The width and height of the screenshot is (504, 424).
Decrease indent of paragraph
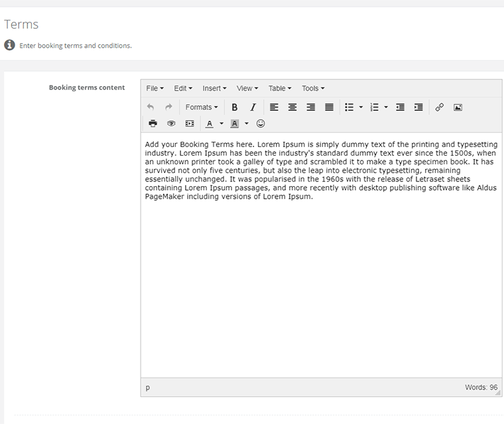tap(400, 107)
